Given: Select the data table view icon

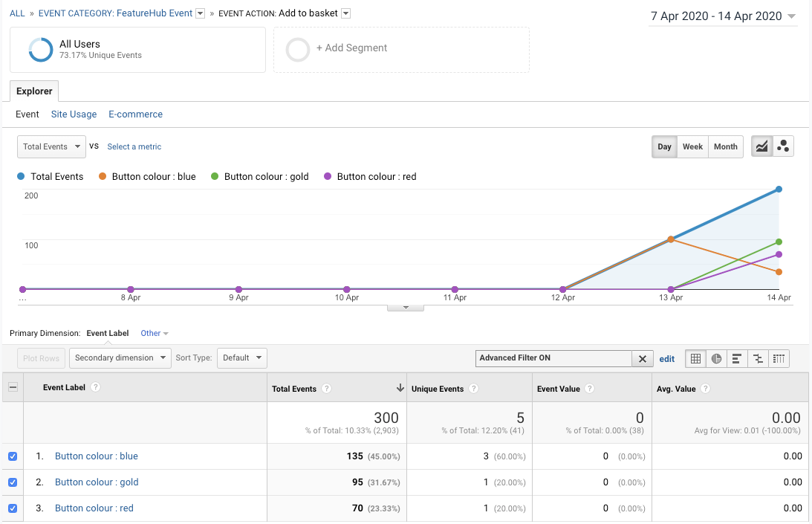Looking at the screenshot, I should coord(695,358).
